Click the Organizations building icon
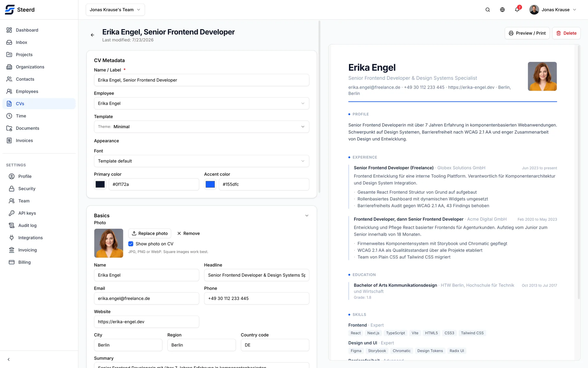The width and height of the screenshot is (588, 368). (x=9, y=67)
